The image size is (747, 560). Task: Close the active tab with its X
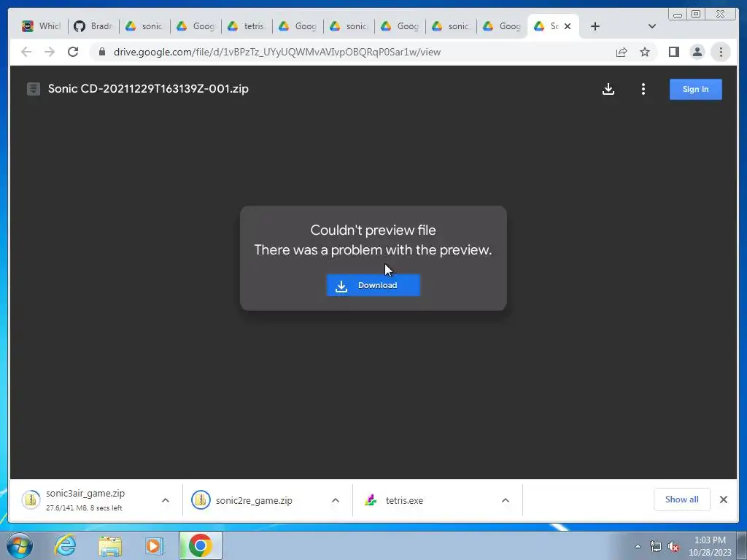point(568,26)
